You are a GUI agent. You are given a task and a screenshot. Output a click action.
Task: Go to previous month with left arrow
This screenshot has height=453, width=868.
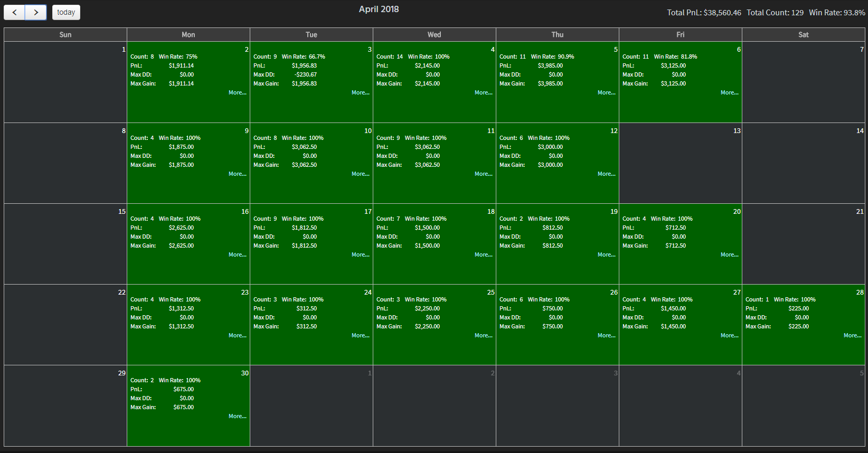pos(14,12)
